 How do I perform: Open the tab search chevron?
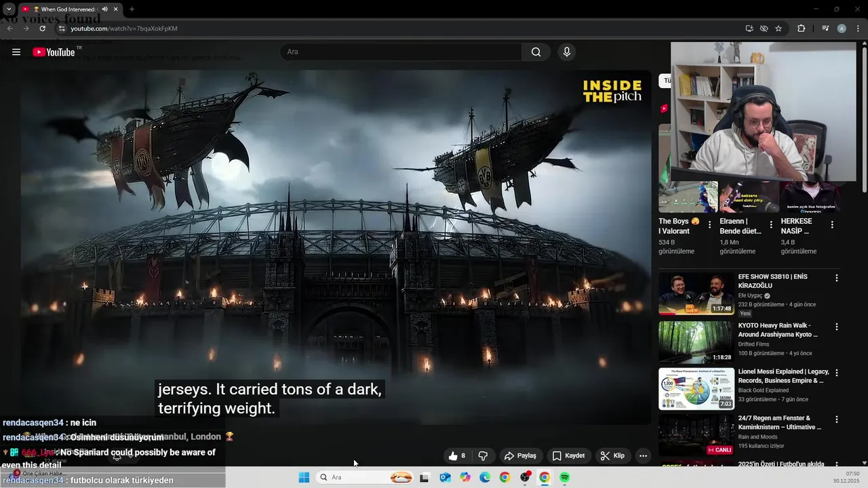[x=9, y=9]
